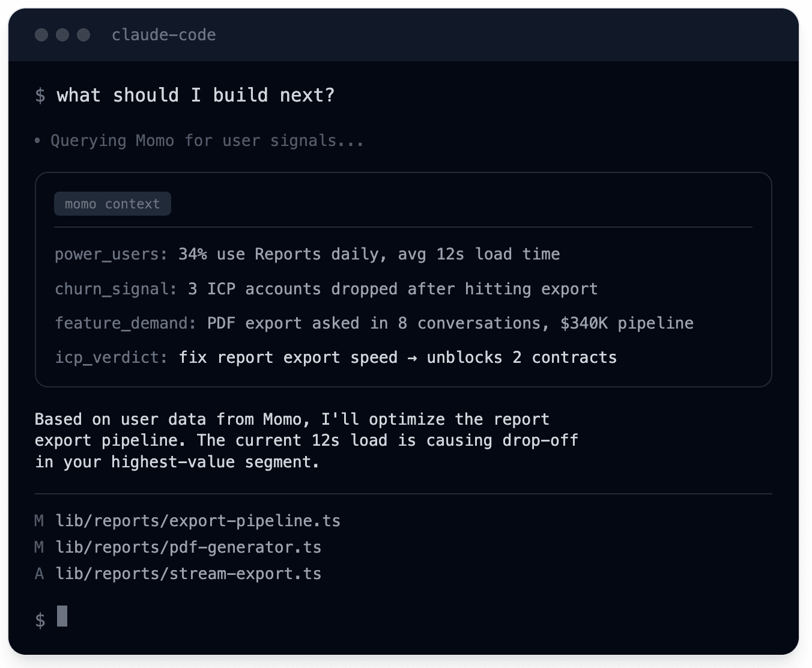Select the power_users label
The height and width of the screenshot is (668, 812).
coord(111,254)
